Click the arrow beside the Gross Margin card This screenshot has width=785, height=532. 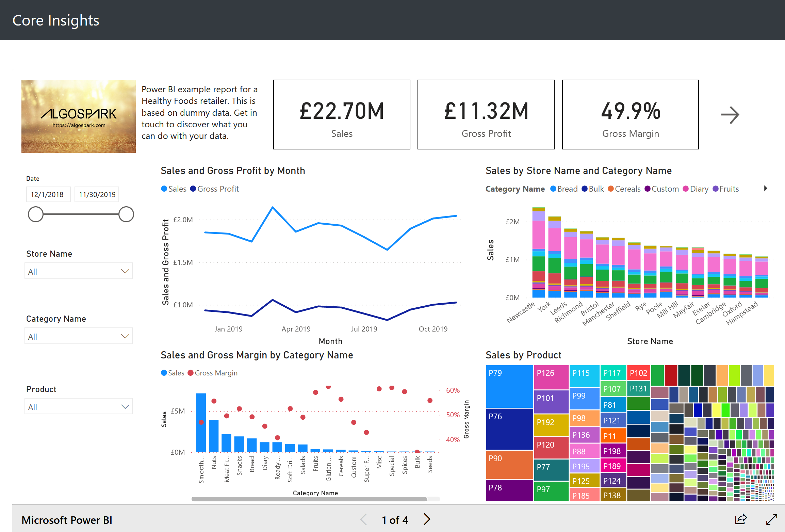730,115
